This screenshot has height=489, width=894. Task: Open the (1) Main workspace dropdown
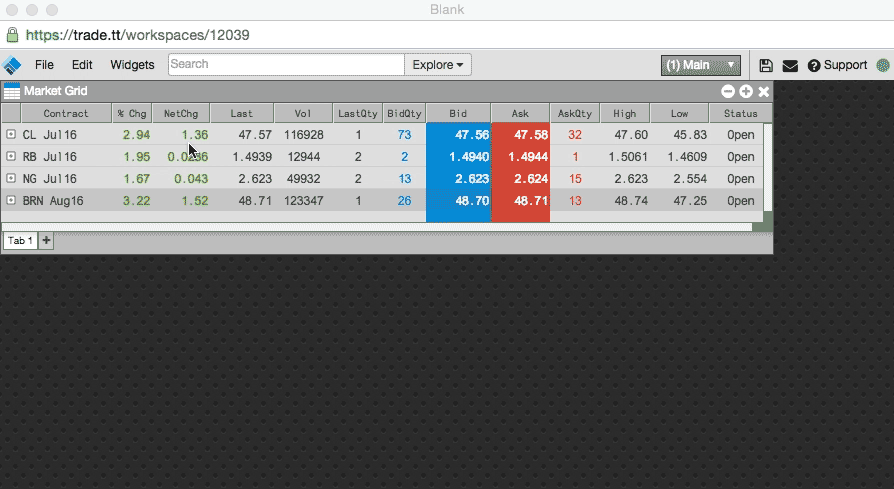coord(700,65)
